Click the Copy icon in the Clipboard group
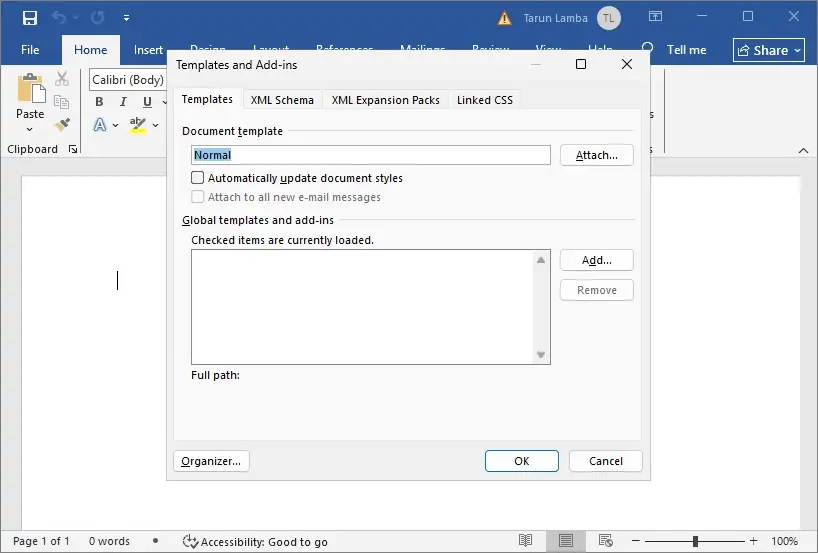818x553 pixels. pos(62,102)
